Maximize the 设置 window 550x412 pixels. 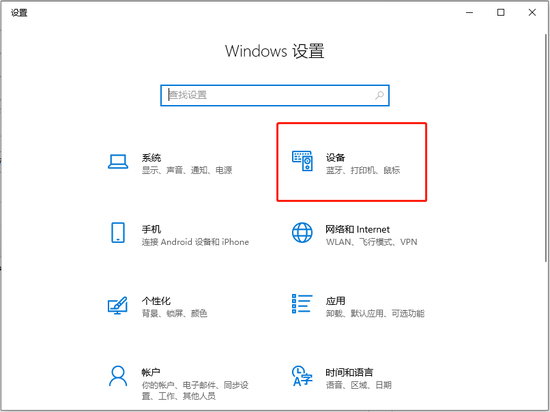tap(501, 13)
